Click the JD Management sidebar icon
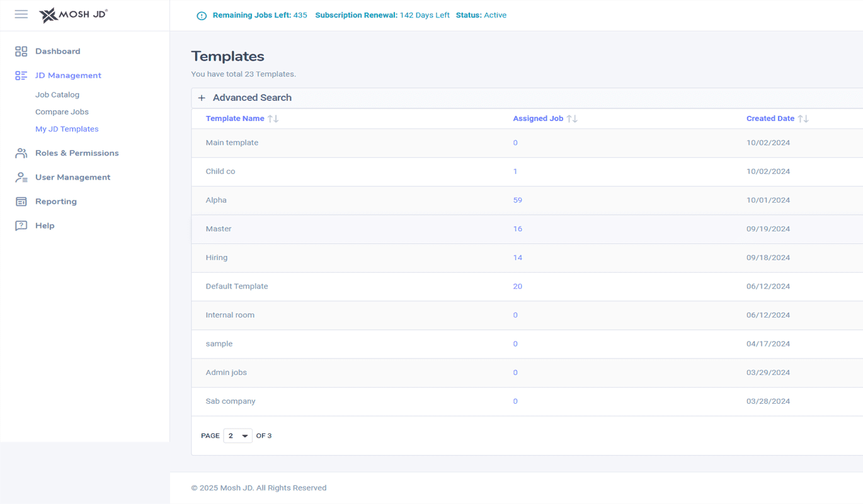Image resolution: width=863 pixels, height=504 pixels. coord(21,75)
